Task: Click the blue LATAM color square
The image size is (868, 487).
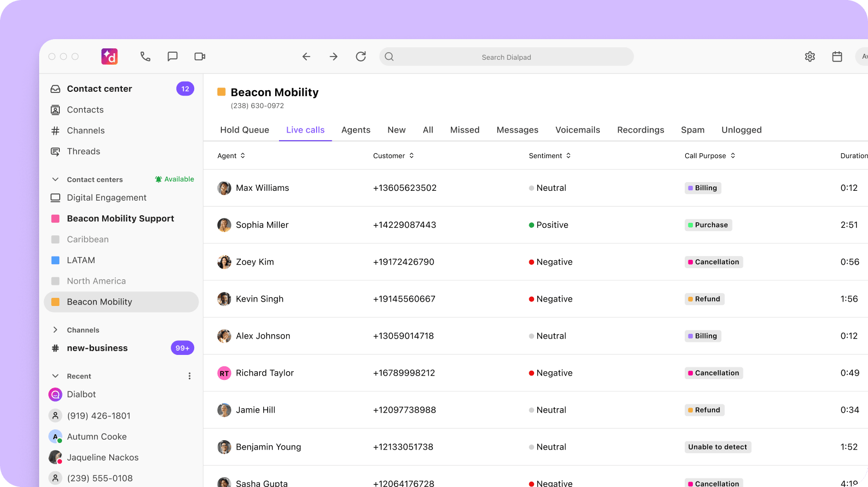Action: click(x=55, y=260)
